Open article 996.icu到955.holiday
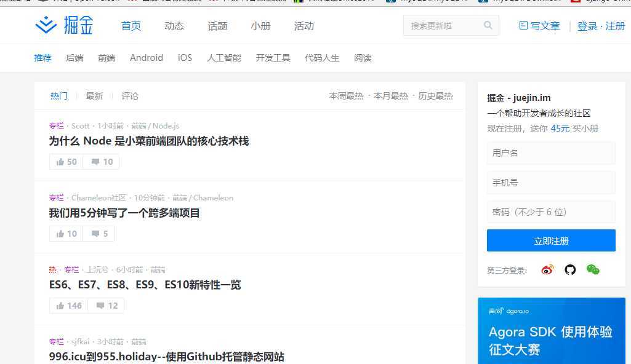The height and width of the screenshot is (364, 631). 167,357
